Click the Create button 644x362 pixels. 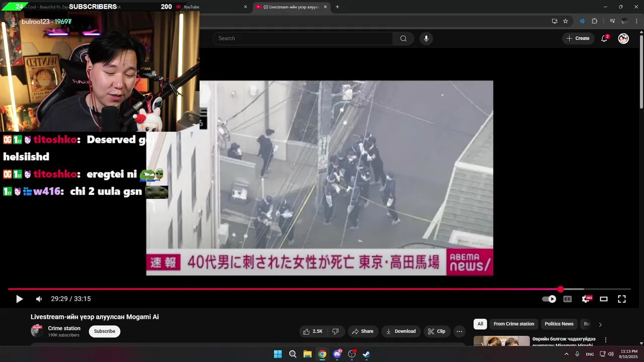coord(578,38)
